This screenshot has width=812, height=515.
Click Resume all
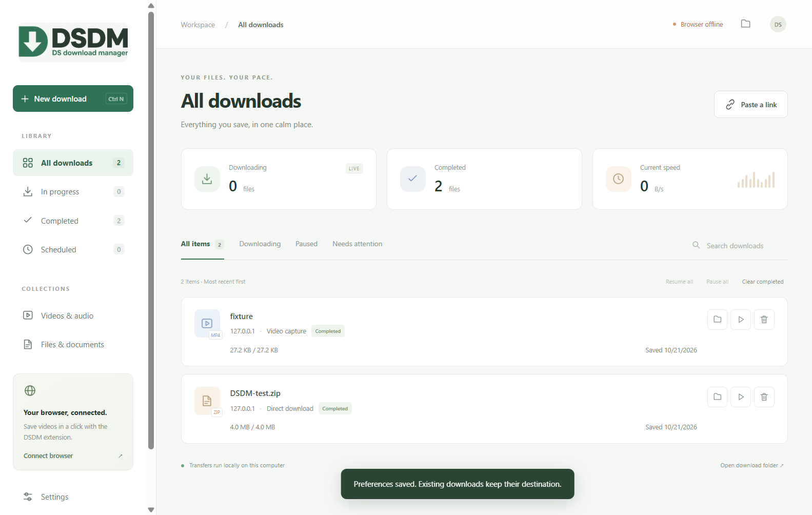[679, 282]
